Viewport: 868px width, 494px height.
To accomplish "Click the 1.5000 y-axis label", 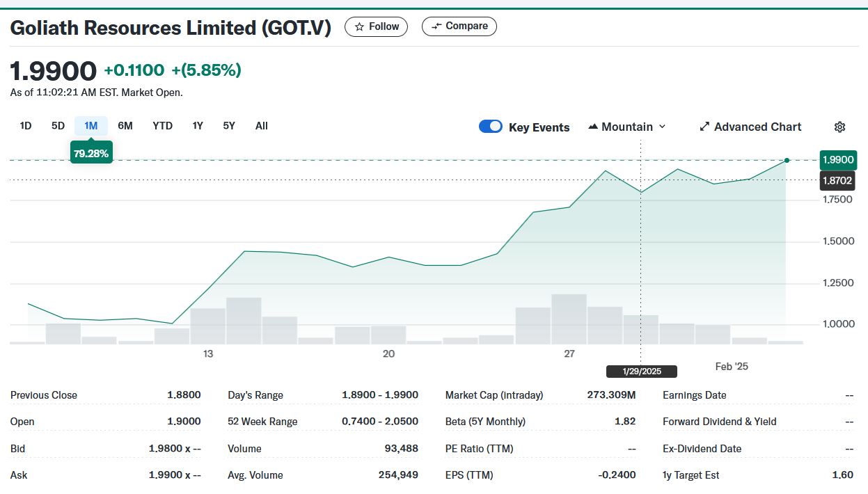I will [x=838, y=241].
